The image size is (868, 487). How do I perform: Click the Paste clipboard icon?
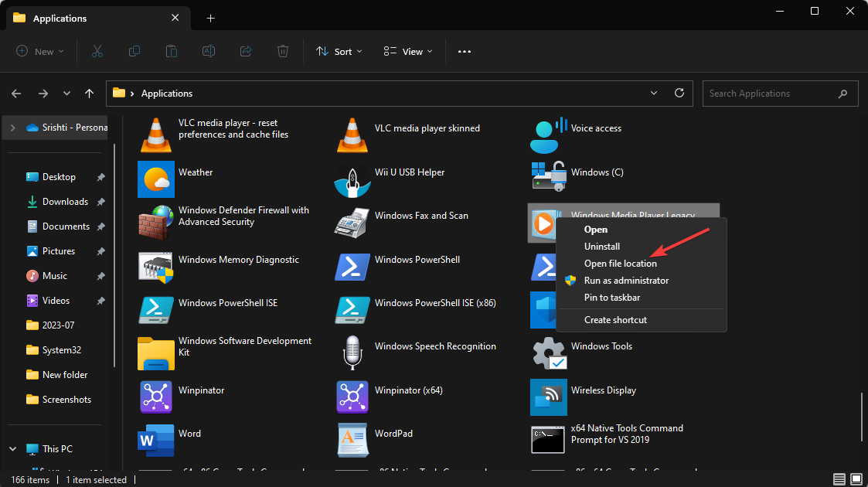tap(172, 52)
